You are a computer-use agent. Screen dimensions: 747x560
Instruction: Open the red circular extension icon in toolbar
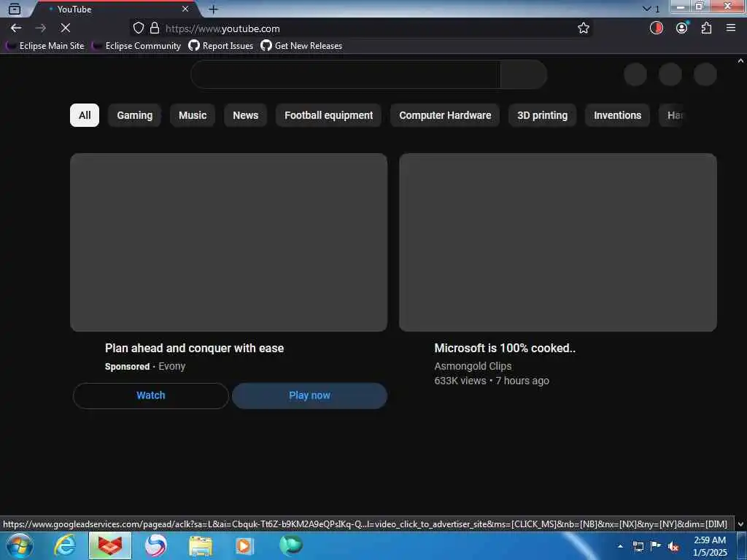point(656,28)
